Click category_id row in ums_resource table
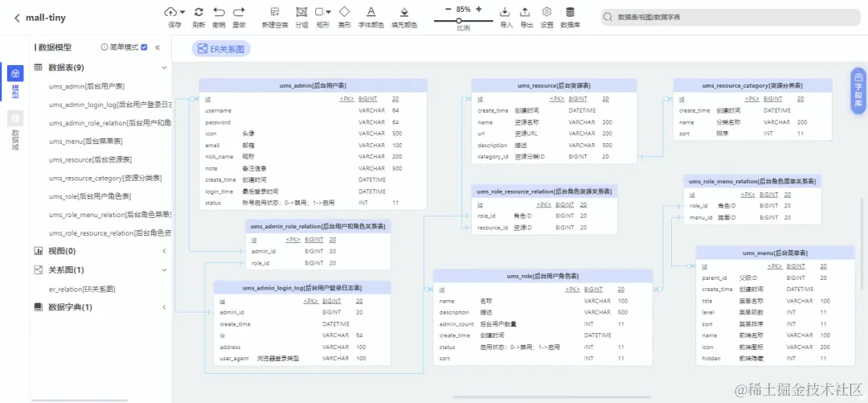 554,157
